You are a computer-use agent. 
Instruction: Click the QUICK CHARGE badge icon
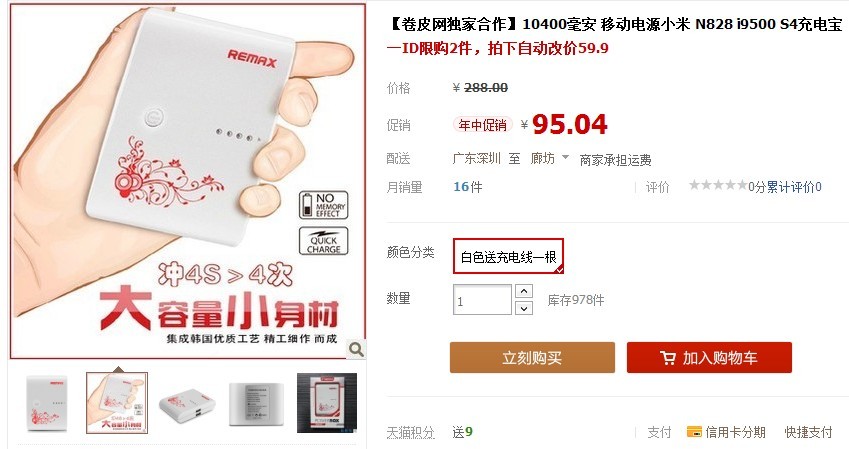tap(323, 241)
